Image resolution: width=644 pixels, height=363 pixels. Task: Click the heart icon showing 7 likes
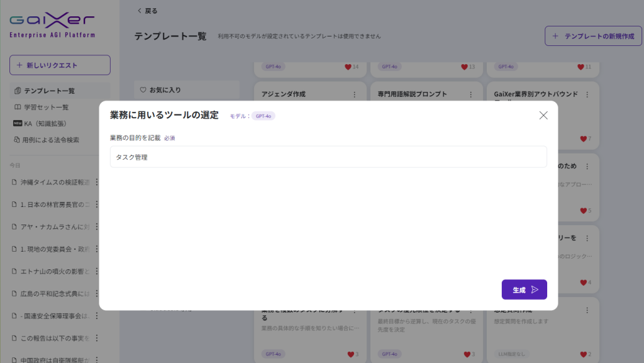coord(583,139)
